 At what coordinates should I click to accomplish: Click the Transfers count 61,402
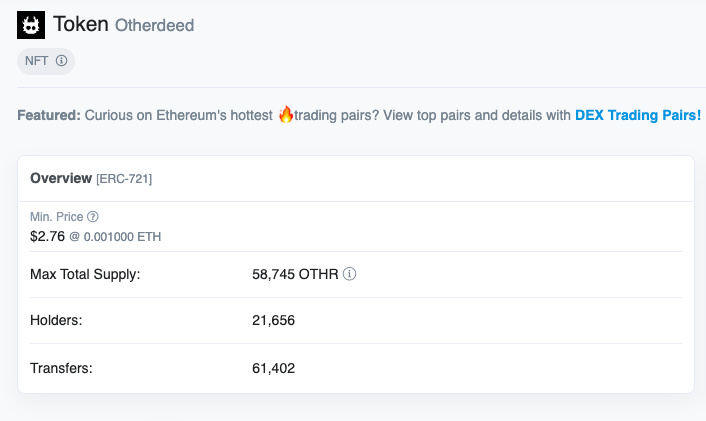pos(273,368)
